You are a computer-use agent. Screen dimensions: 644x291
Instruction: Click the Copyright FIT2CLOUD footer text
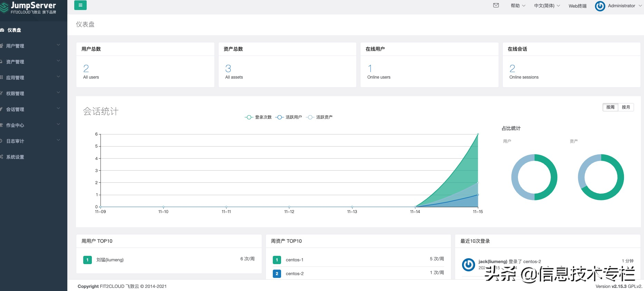(x=122, y=286)
